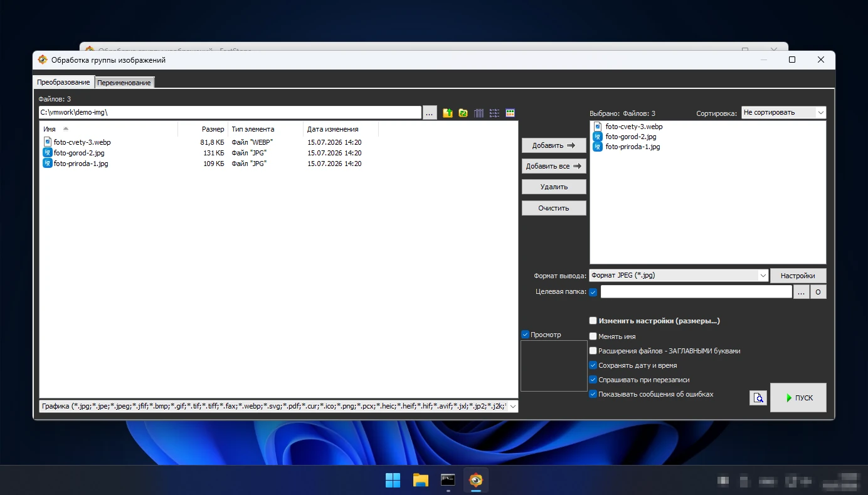Refresh the folder contents icon
The image size is (868, 495).
click(x=463, y=113)
